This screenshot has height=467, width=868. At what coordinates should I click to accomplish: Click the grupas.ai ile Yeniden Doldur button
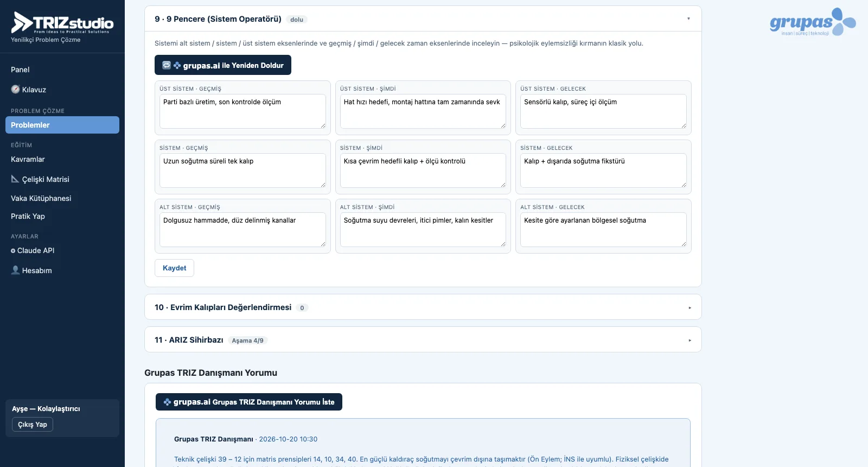click(223, 65)
